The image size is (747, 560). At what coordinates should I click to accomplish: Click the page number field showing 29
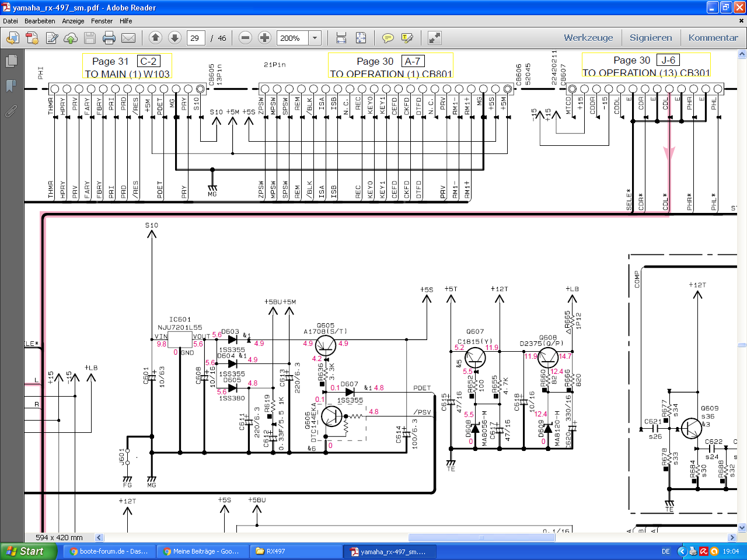coord(196,38)
